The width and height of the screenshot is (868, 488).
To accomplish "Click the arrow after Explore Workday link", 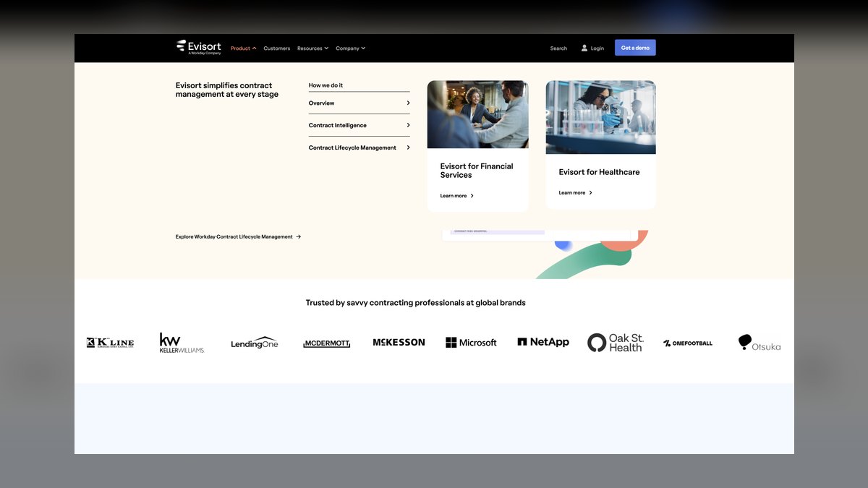I will 299,237.
